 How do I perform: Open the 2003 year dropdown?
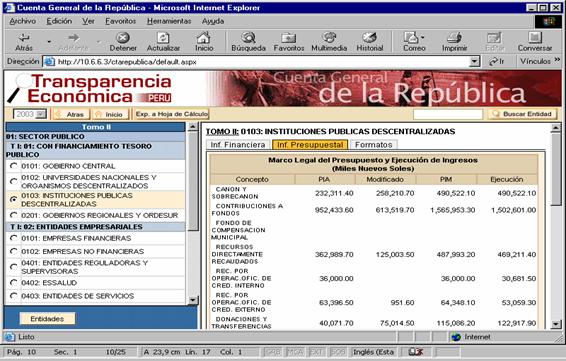[30, 114]
